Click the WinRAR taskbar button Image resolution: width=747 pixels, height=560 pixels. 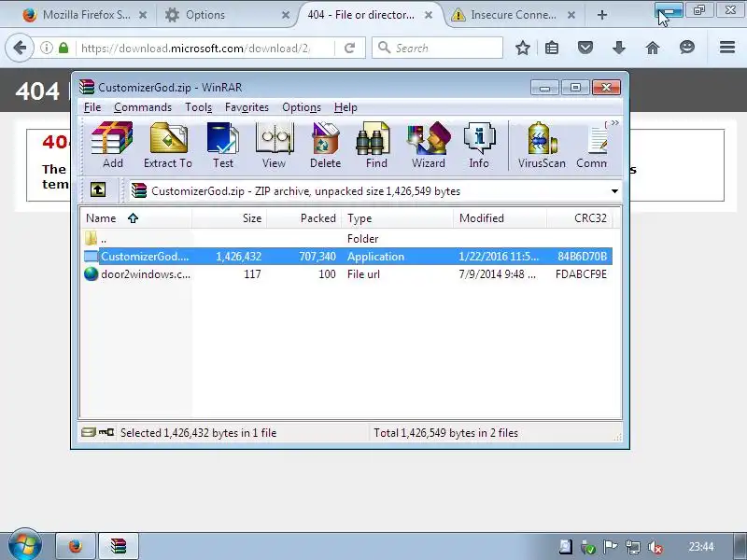(119, 546)
